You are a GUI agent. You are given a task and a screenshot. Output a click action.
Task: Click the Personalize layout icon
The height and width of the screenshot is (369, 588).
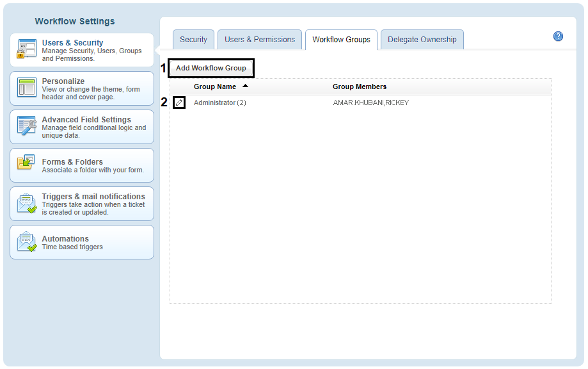(x=27, y=87)
